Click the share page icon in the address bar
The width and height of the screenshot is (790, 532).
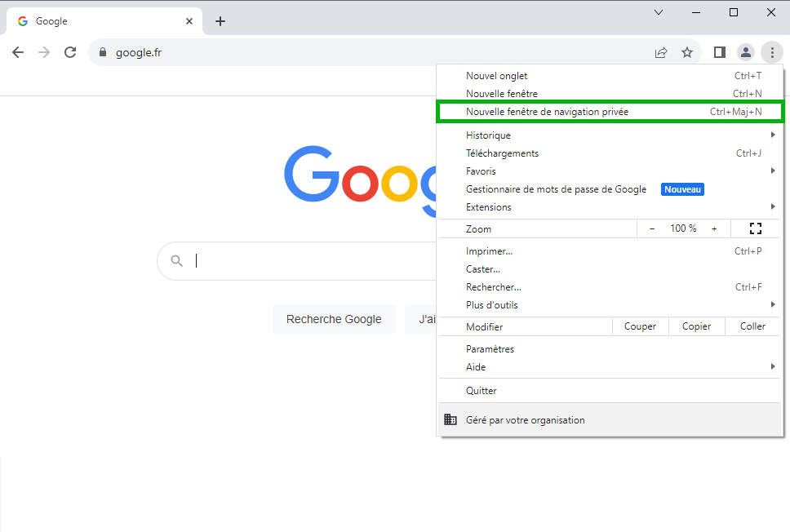pos(661,52)
